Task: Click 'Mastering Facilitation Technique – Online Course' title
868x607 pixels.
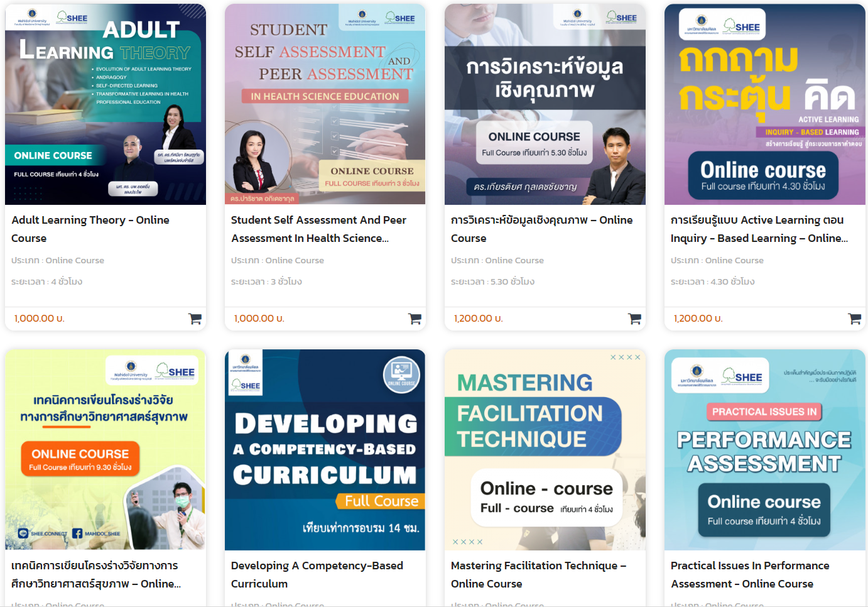Action: [538, 574]
